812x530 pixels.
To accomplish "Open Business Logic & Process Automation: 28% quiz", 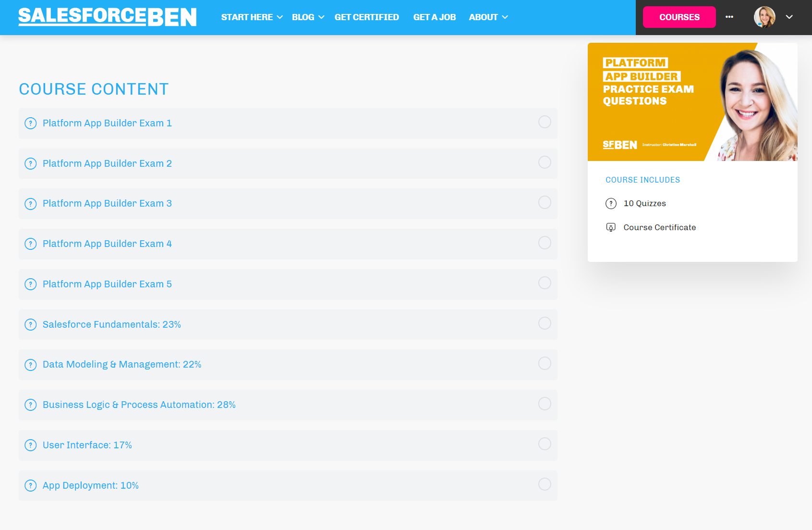I will pos(139,405).
